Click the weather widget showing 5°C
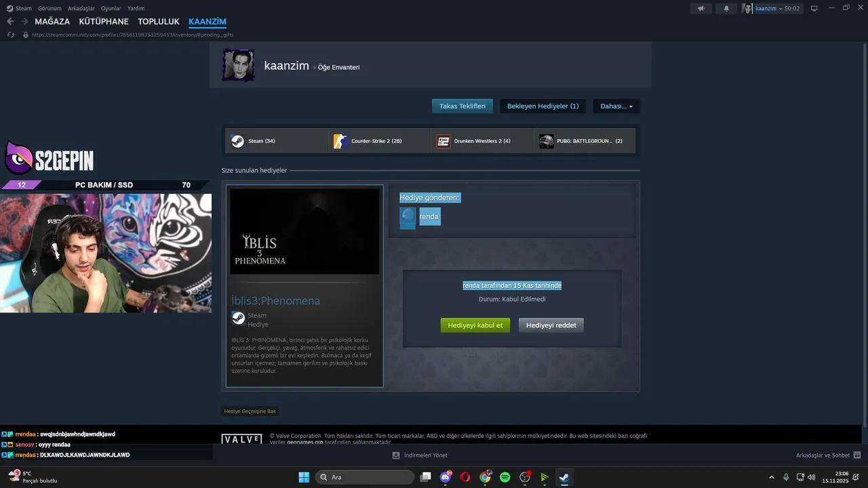The width and height of the screenshot is (868, 488). [33, 477]
